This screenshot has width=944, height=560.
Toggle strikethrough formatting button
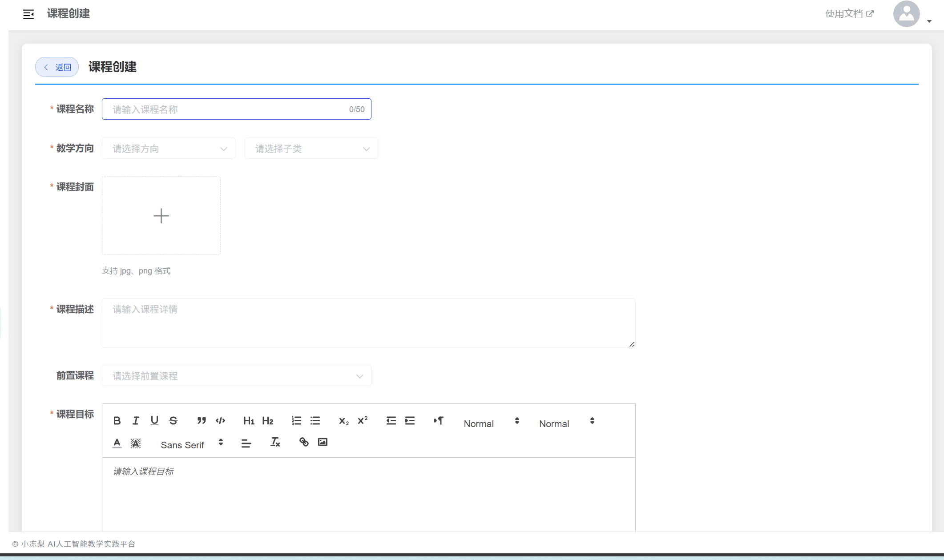point(173,421)
